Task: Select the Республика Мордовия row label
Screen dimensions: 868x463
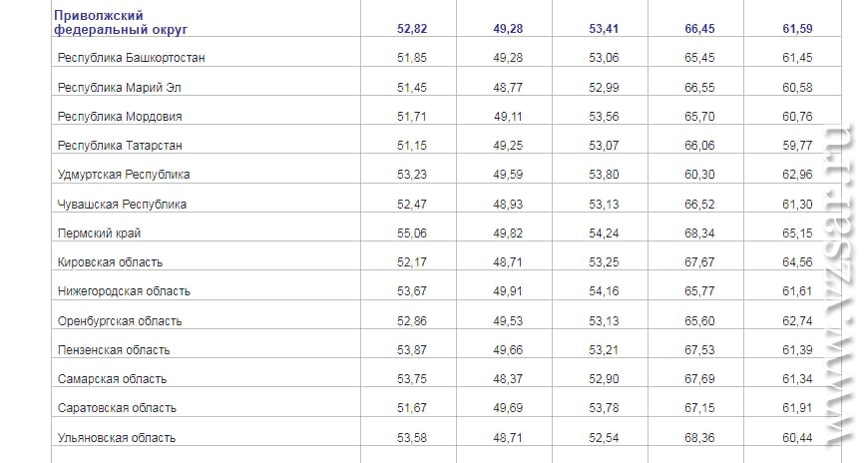Action: click(x=120, y=117)
